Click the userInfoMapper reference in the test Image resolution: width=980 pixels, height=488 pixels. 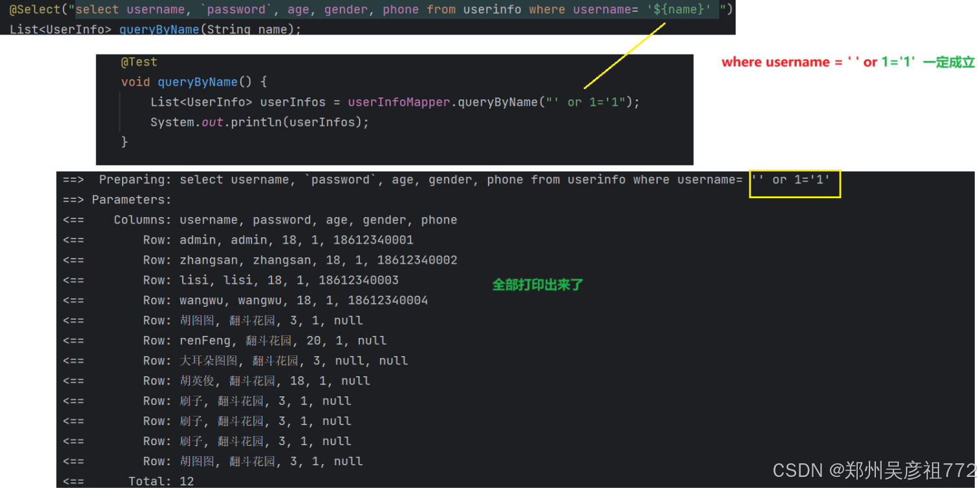(x=399, y=102)
